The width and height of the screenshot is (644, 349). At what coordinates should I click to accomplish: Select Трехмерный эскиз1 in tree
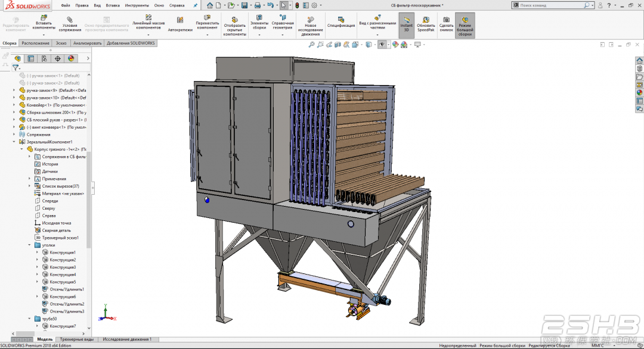tap(56, 238)
